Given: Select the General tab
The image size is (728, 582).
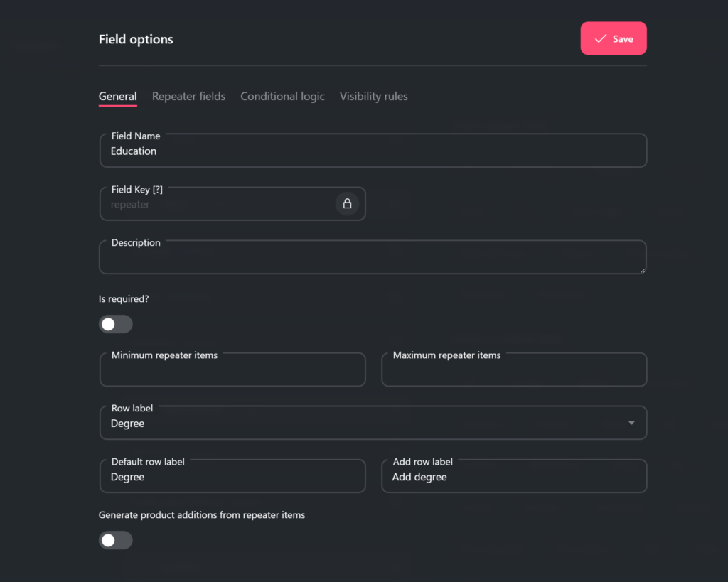Looking at the screenshot, I should click(117, 97).
